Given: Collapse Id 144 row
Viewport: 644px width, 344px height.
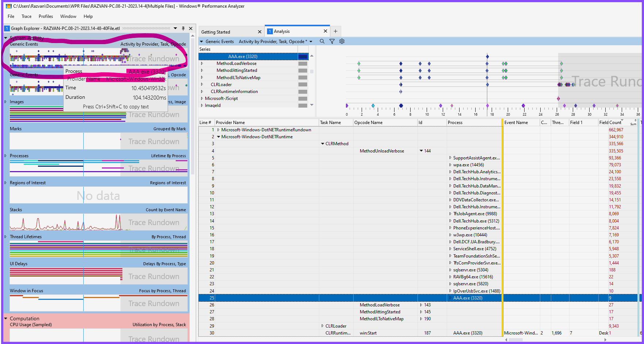Looking at the screenshot, I should pyautogui.click(x=421, y=151).
